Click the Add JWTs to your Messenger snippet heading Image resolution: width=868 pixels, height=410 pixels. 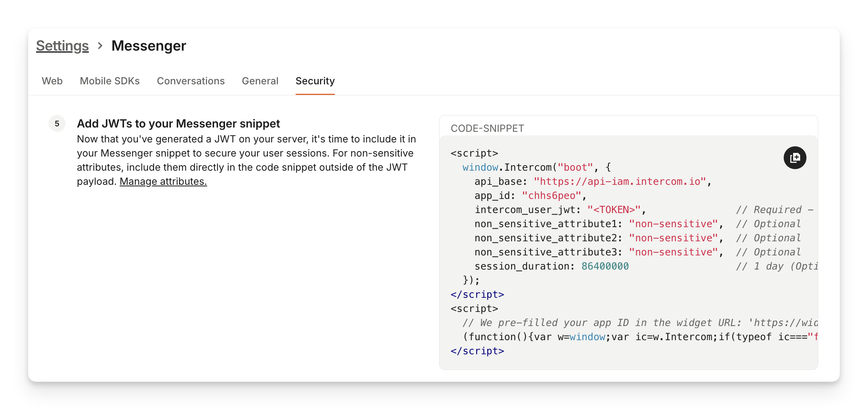pos(178,124)
